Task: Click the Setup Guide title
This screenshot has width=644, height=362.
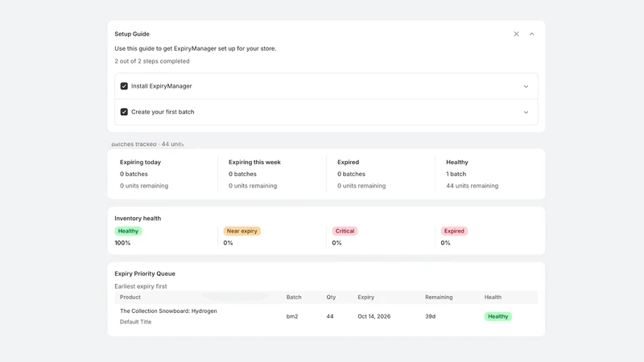Action: [x=132, y=34]
